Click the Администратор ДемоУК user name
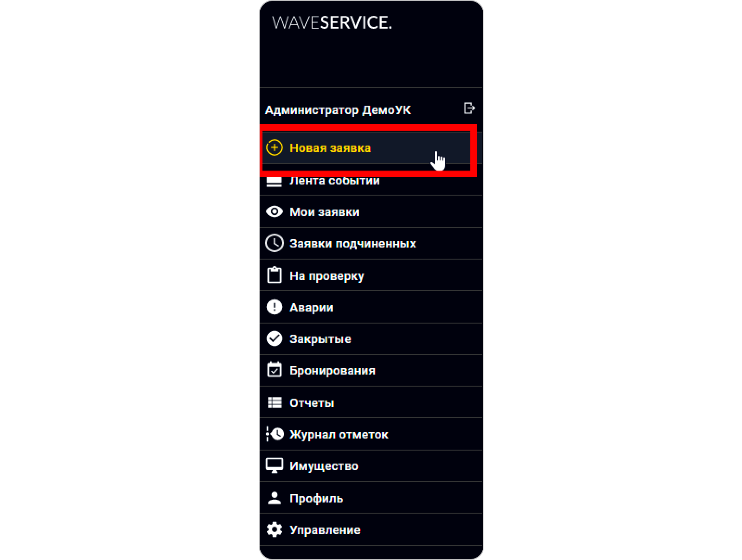 338,110
